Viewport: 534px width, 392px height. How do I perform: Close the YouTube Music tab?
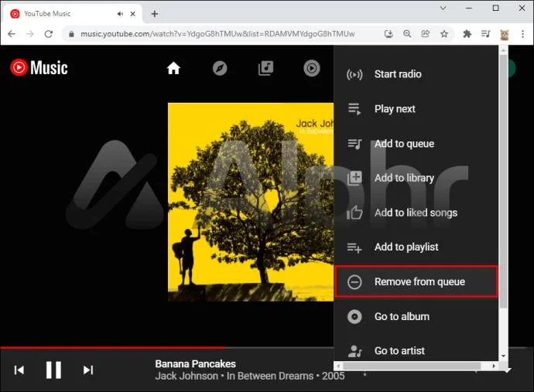(x=133, y=14)
